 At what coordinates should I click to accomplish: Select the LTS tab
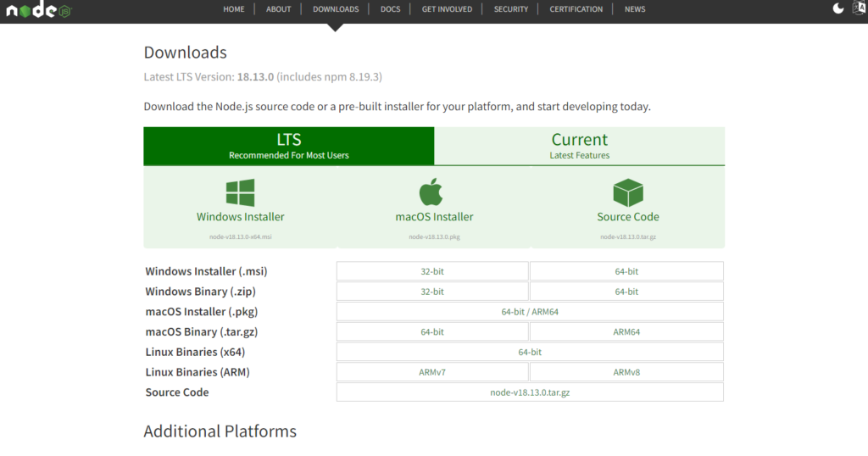click(x=289, y=146)
